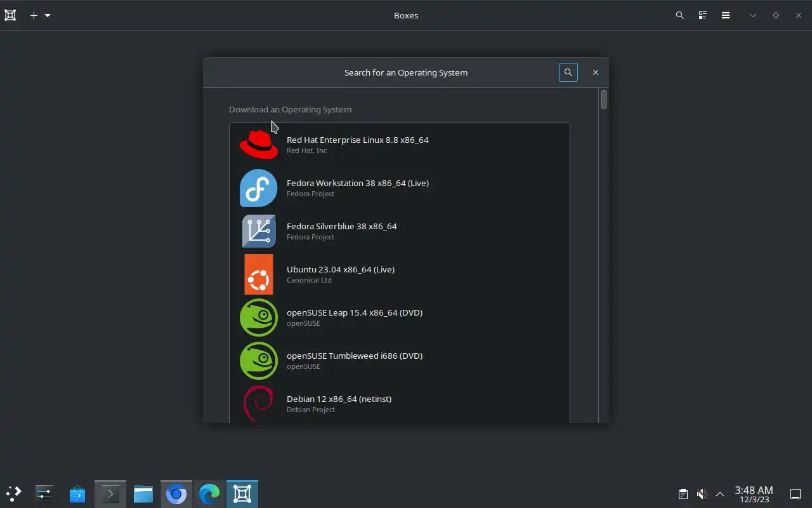Click the Canonical Ltd vendor label
Viewport: 812px width, 508px height.
[x=309, y=280]
